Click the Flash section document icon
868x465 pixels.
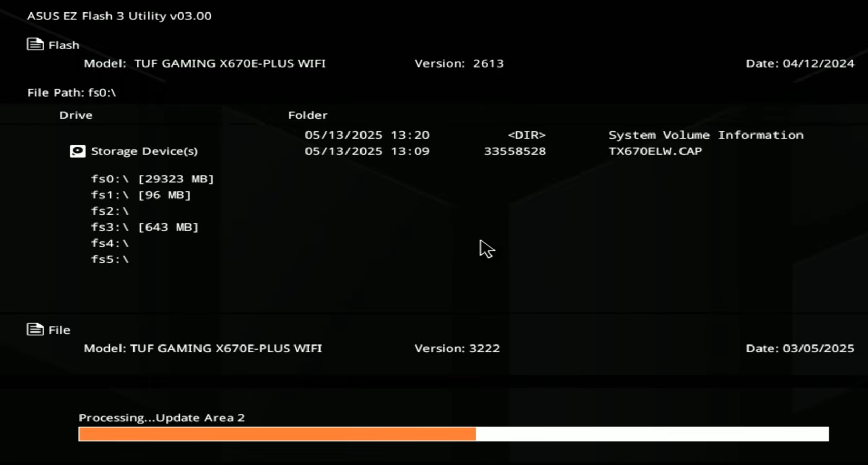(35, 45)
